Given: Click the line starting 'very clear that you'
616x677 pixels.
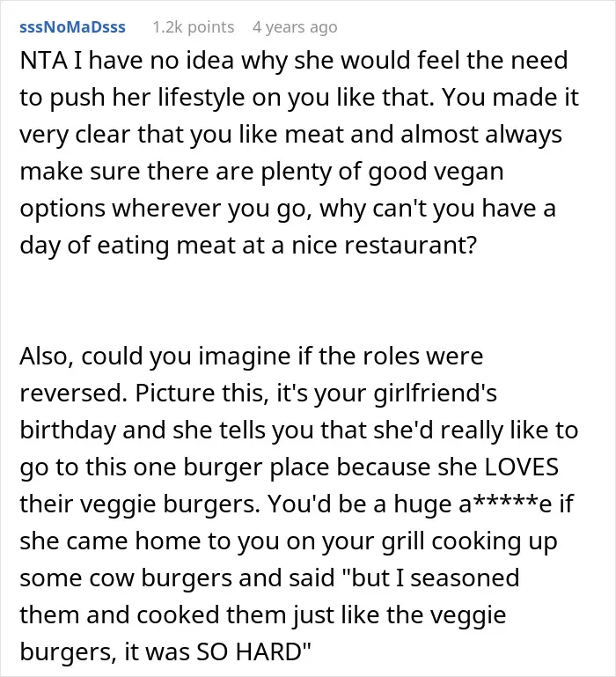Looking at the screenshot, I should tap(291, 135).
